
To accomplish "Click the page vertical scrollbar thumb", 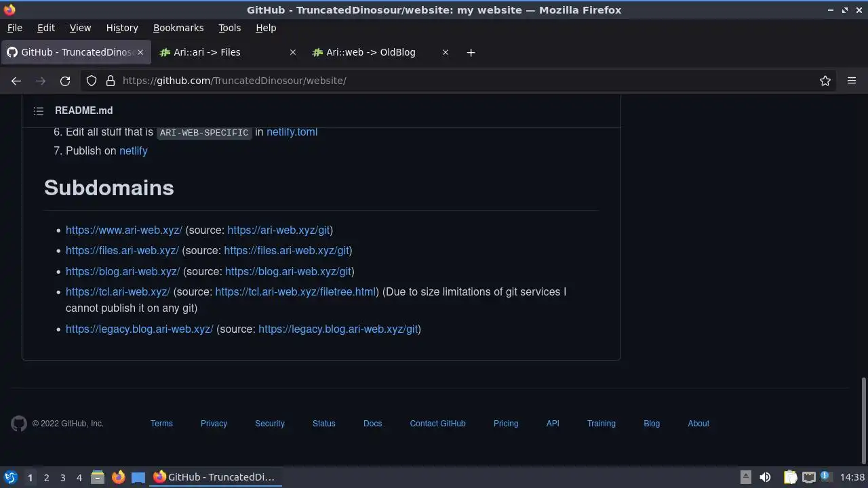I will coord(863,420).
